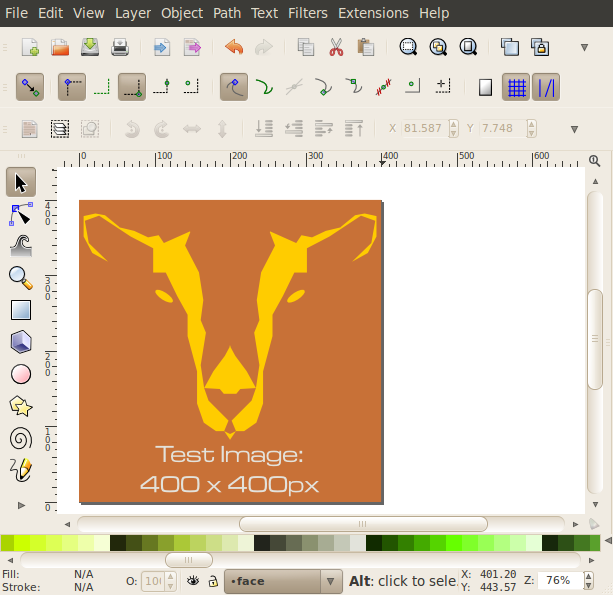Pick the dark gray-black swatch

[x=262, y=543]
